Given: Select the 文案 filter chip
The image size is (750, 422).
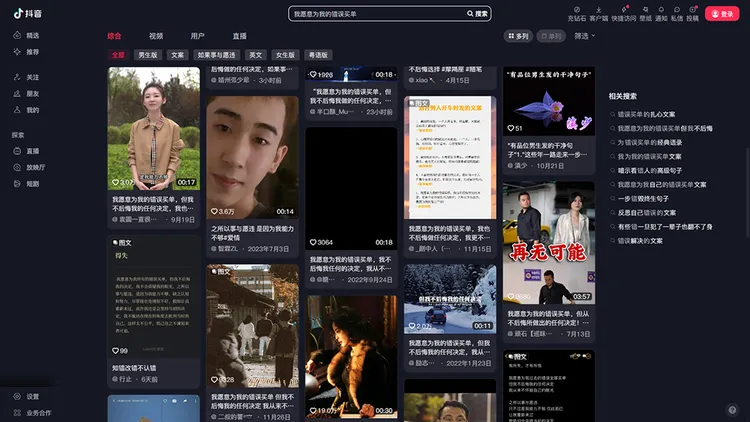Looking at the screenshot, I should click(177, 55).
